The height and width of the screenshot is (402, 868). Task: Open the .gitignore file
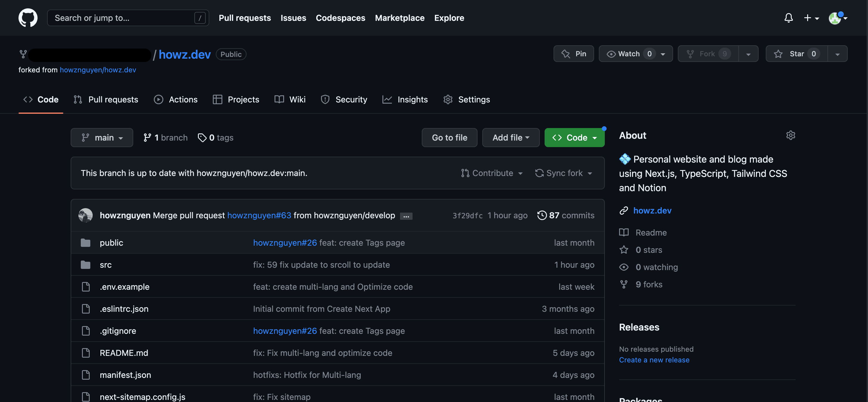point(118,331)
